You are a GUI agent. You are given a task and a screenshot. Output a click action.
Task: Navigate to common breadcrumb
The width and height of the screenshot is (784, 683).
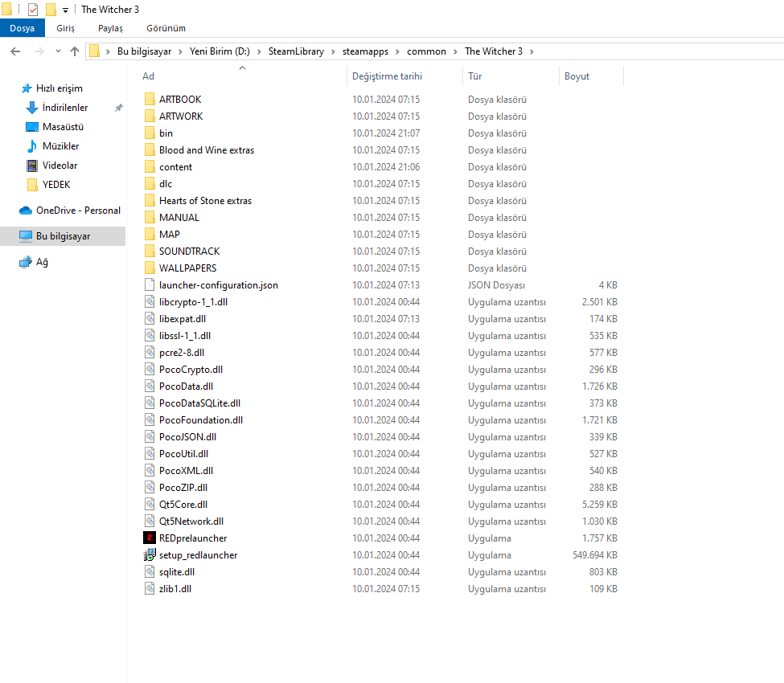coord(426,51)
